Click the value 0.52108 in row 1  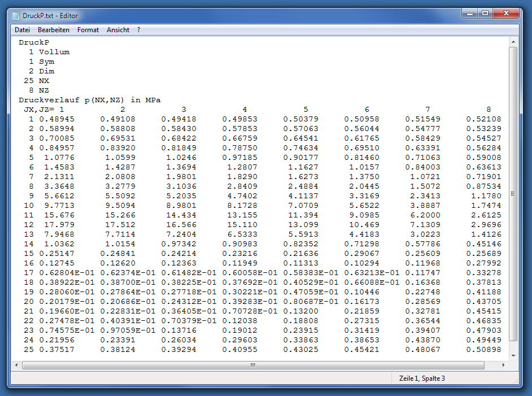tap(483, 119)
